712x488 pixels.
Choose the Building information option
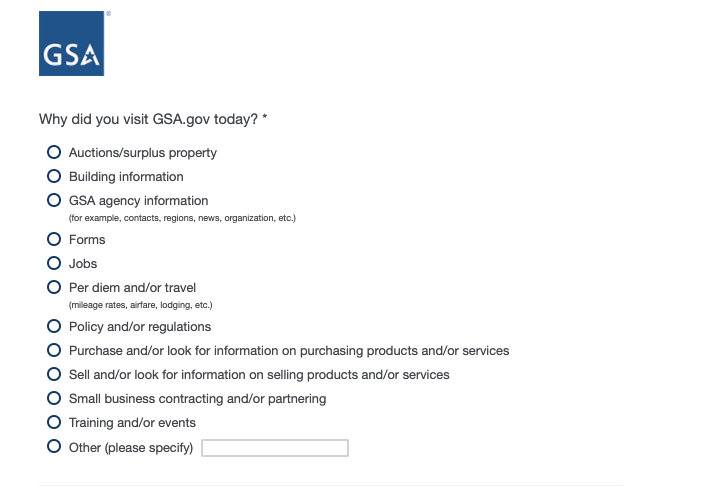coord(54,177)
